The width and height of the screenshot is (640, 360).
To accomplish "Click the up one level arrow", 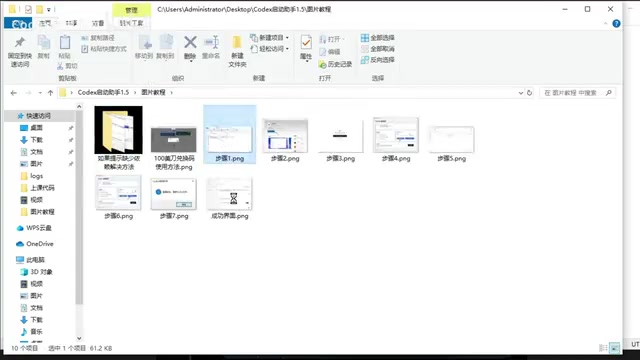I will click(x=50, y=93).
